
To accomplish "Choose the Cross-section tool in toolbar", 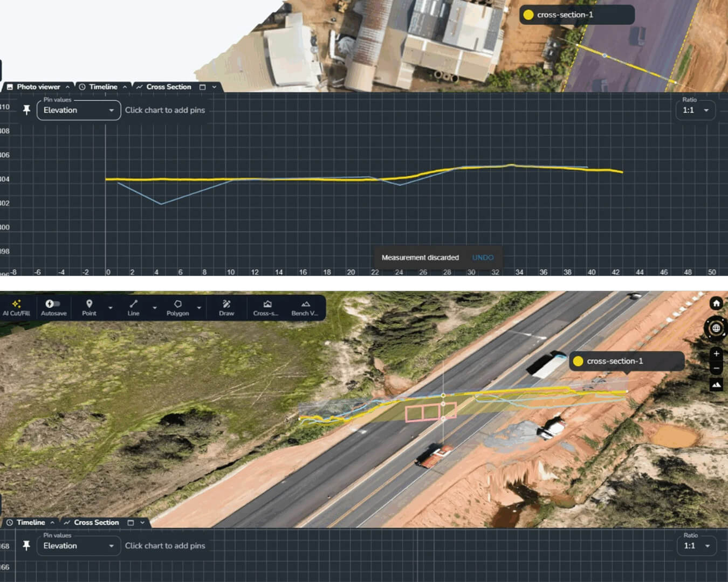I will pyautogui.click(x=266, y=307).
